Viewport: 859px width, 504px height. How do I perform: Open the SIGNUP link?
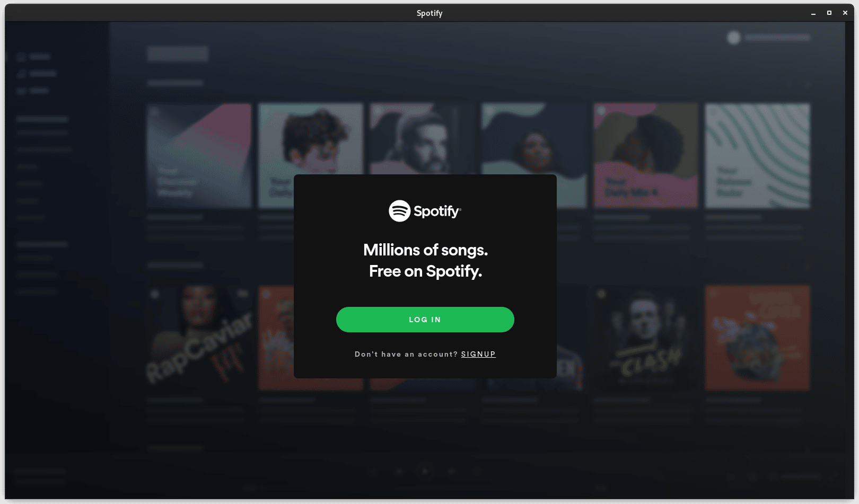pyautogui.click(x=478, y=354)
